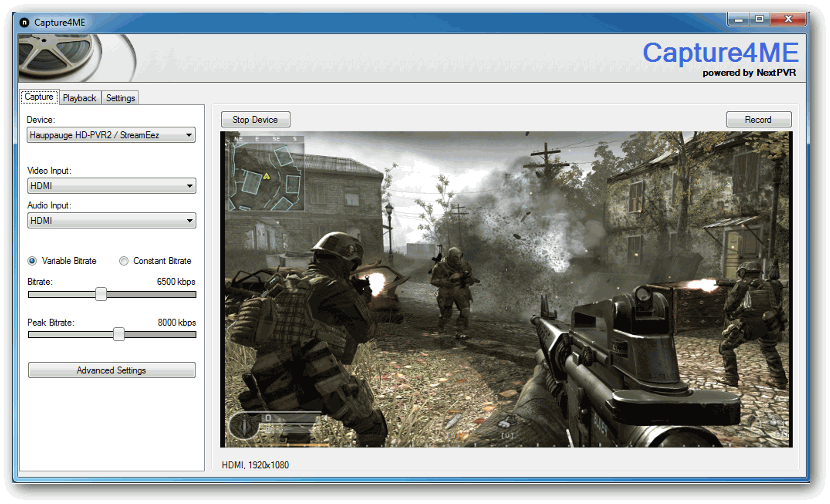Click the 8000 kbps peak bitrate value

[177, 322]
